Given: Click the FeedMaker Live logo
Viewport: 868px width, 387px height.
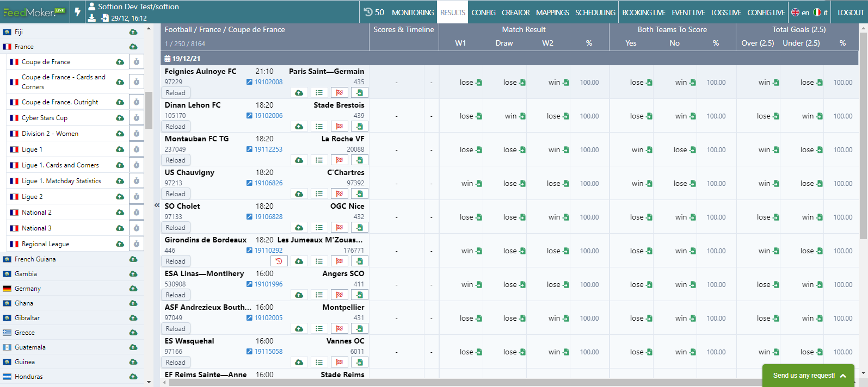Looking at the screenshot, I should (34, 12).
